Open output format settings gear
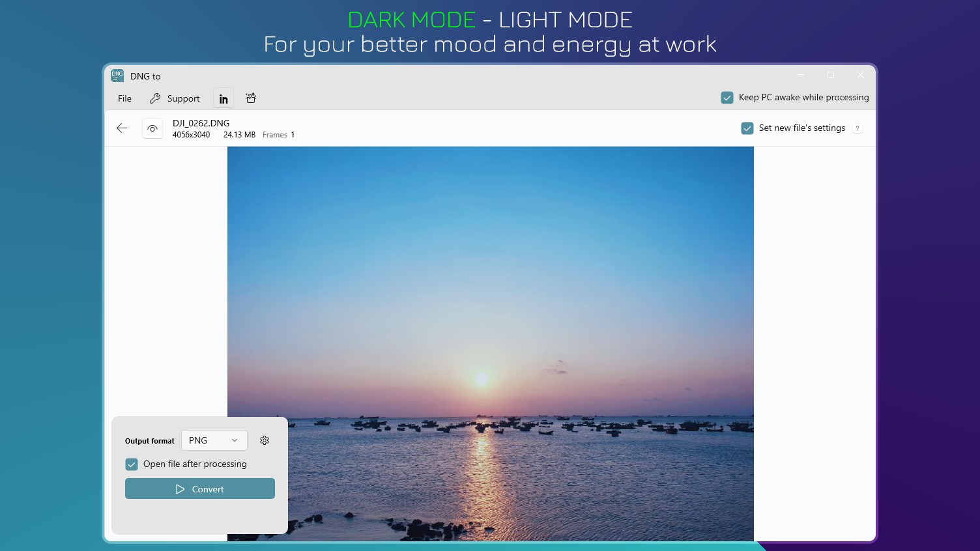 [x=265, y=440]
